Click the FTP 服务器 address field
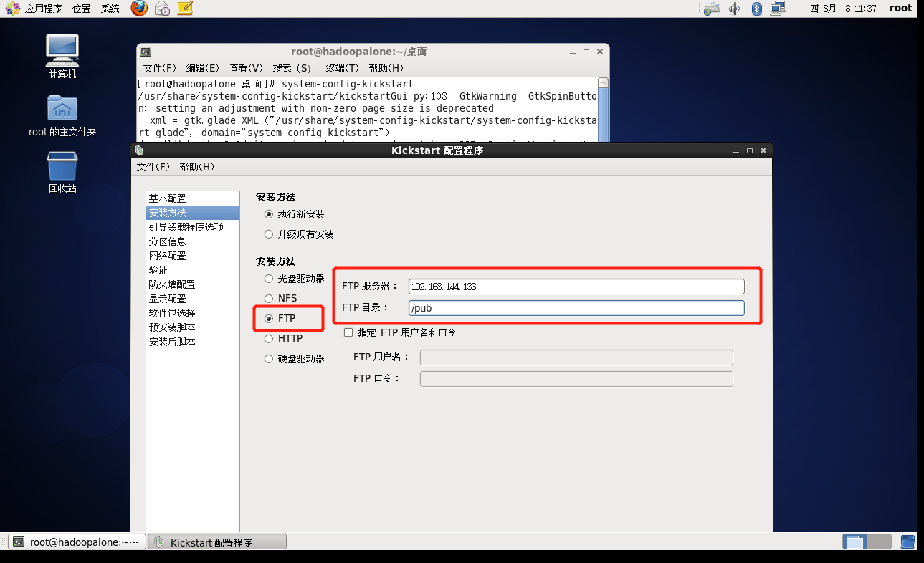 pyautogui.click(x=576, y=287)
